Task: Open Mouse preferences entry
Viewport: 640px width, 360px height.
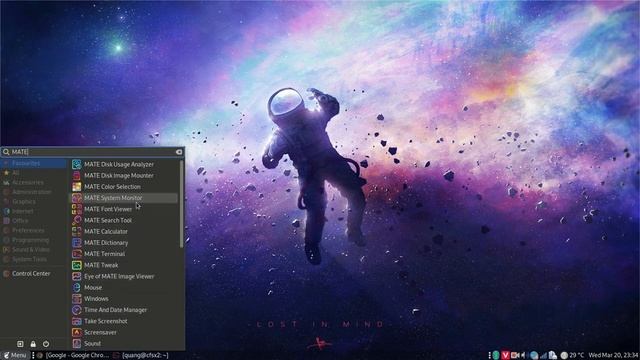Action: [x=124, y=288]
